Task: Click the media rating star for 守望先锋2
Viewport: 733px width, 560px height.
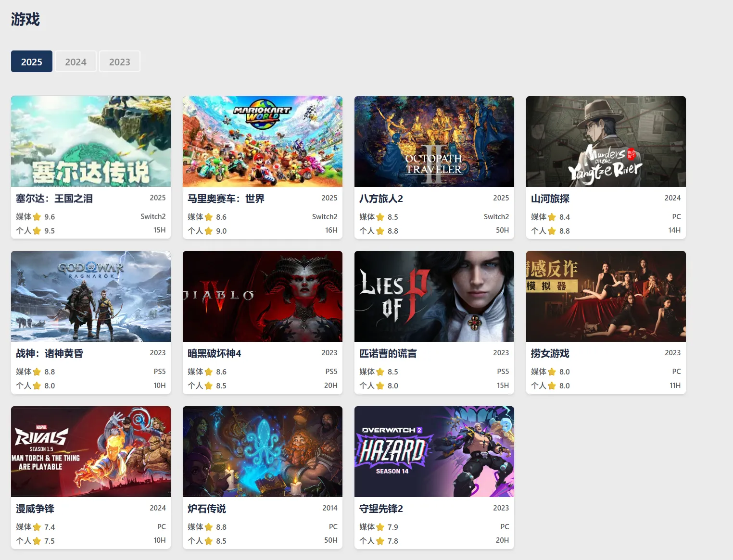Action: pos(380,527)
